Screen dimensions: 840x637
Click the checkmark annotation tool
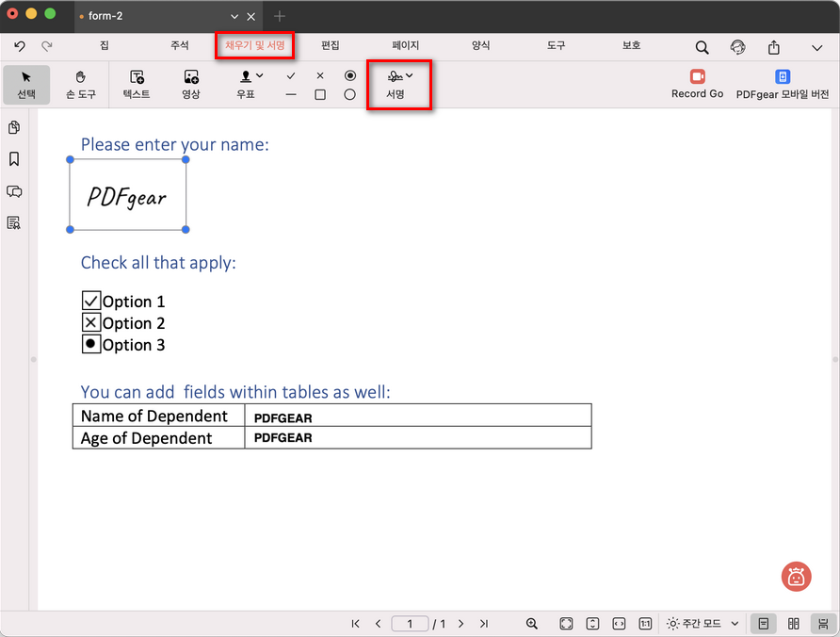pos(291,73)
